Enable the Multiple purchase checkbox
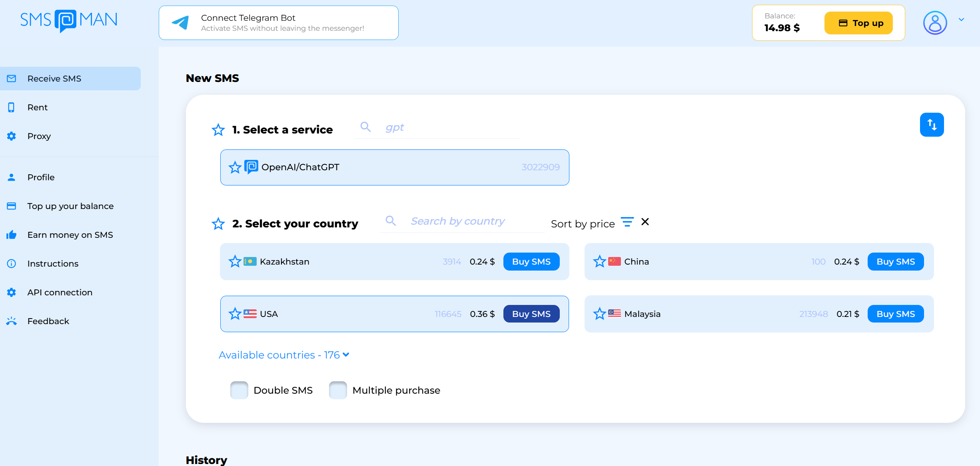The image size is (980, 466). 338,390
